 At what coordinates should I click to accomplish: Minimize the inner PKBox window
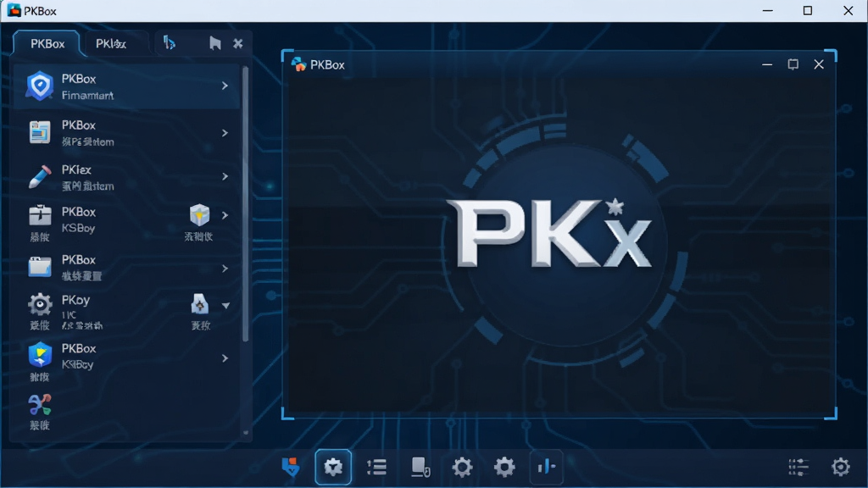pyautogui.click(x=767, y=64)
